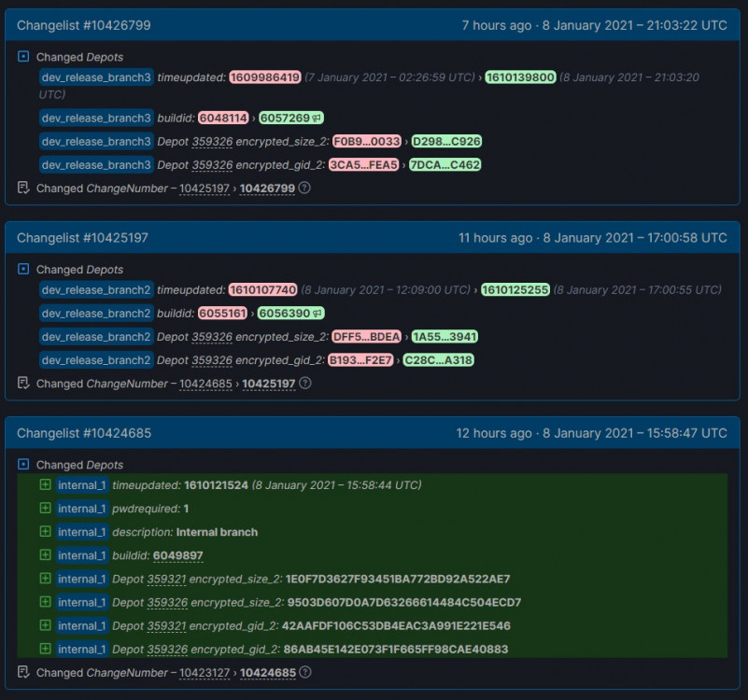Screen dimensions: 748x700
Task: Click plus icon on internal_1 timeupdated row
Action: (x=46, y=485)
